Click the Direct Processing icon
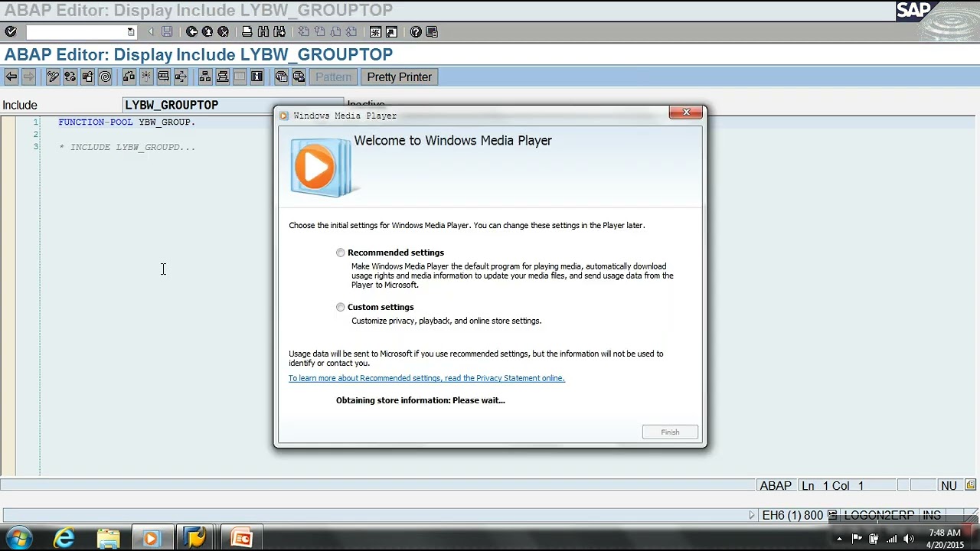The image size is (980, 551). tap(163, 77)
